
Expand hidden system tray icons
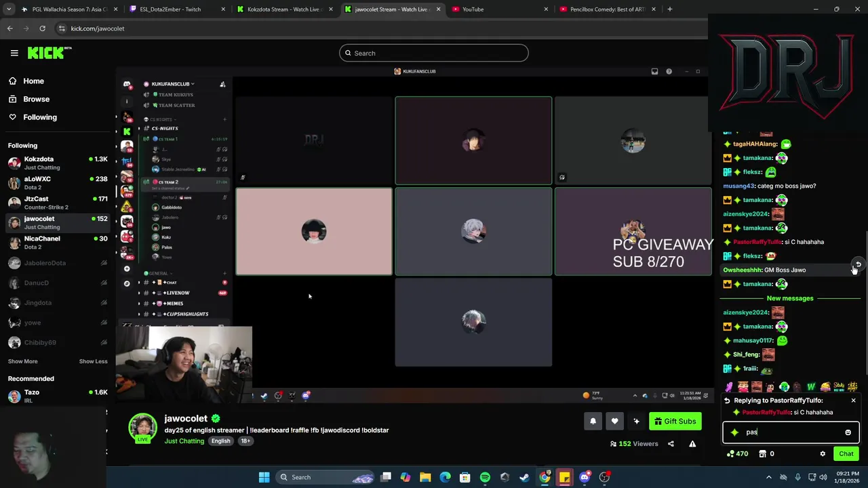click(769, 477)
